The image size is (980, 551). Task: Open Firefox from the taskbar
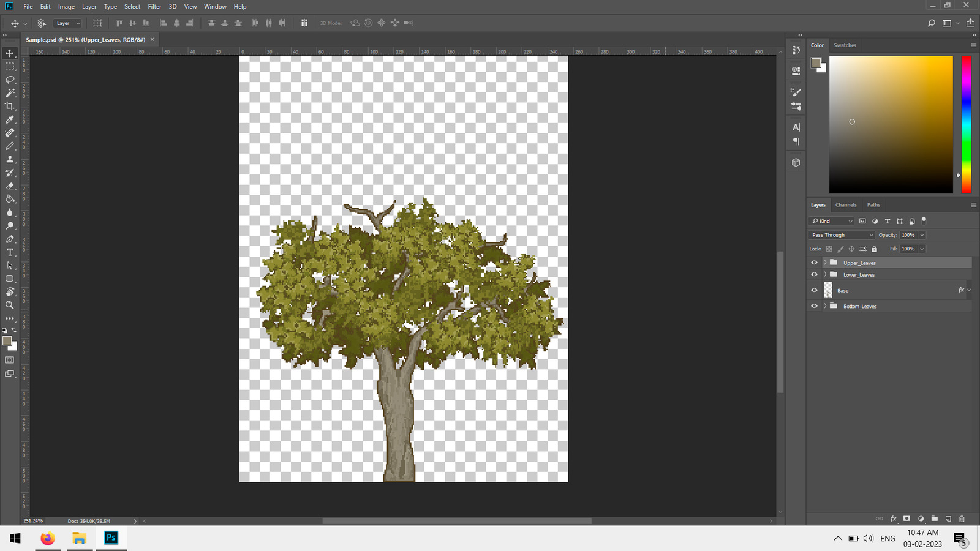[x=48, y=538]
